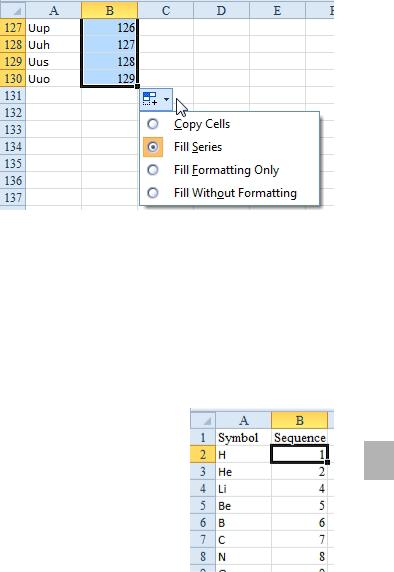This screenshot has height=572, width=394.
Task: Select column E header
Action: tap(277, 10)
